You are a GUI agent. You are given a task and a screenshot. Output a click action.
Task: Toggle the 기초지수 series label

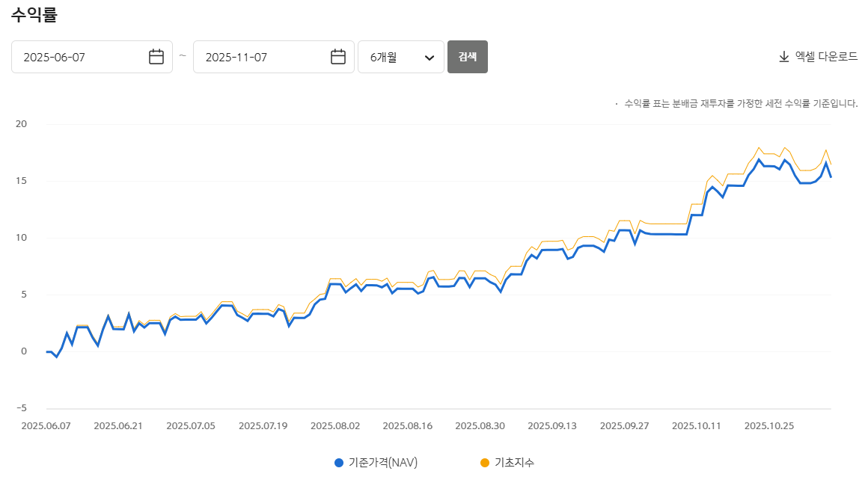coord(514,463)
